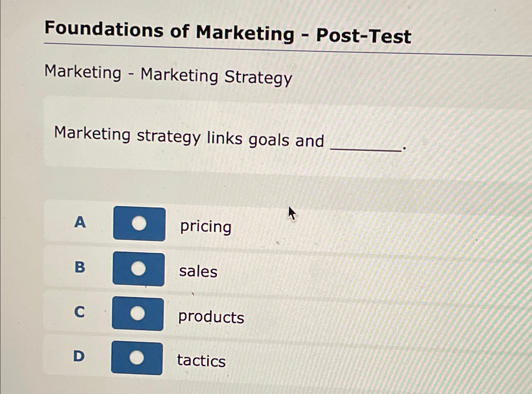Click the fill-in blank line in the question

coord(366,149)
